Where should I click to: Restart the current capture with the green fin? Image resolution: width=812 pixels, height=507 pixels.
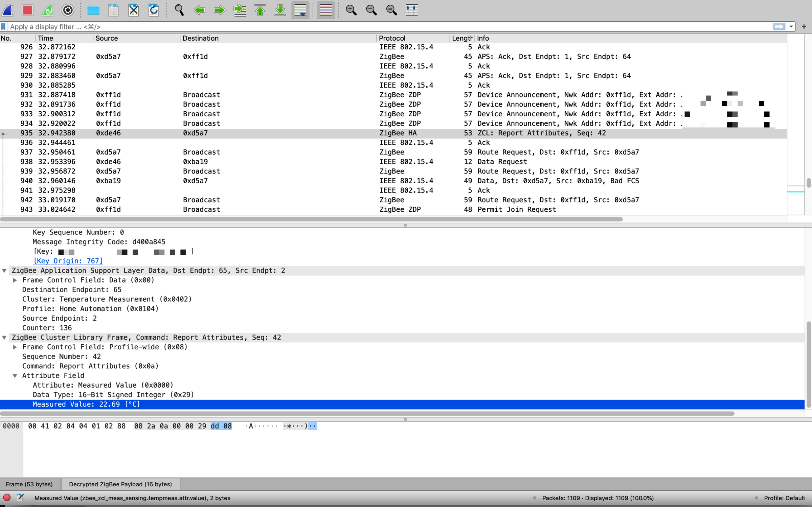tap(48, 10)
